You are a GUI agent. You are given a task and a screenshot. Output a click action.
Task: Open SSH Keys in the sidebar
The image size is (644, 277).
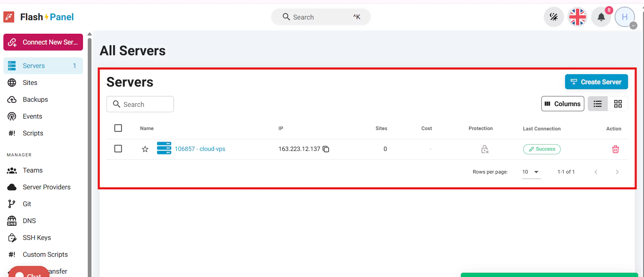[x=36, y=238]
